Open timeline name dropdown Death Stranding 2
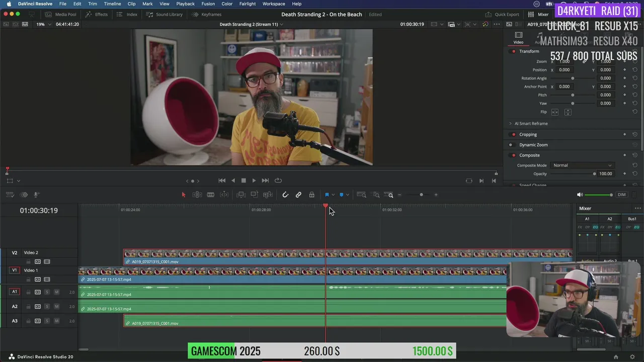Viewport: 644px width, 362px height. [x=251, y=24]
